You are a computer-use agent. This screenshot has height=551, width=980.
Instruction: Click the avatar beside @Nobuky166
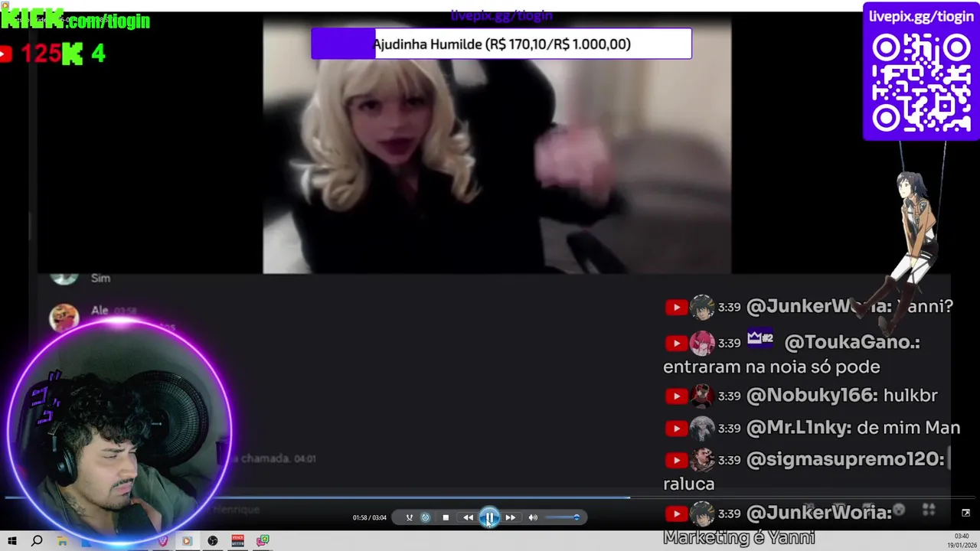(x=702, y=396)
